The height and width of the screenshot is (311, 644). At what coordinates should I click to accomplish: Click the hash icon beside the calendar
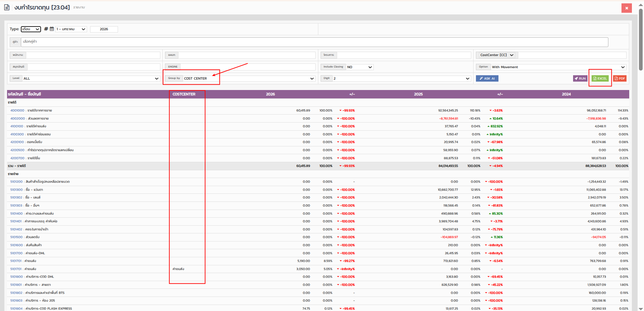[46, 29]
